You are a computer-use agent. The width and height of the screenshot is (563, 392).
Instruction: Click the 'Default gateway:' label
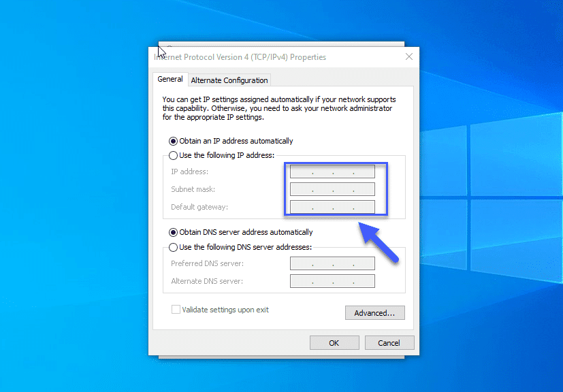click(199, 207)
